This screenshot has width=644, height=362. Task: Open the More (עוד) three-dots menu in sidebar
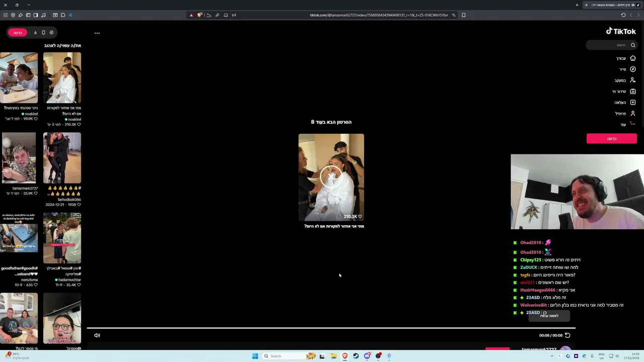pos(633,124)
